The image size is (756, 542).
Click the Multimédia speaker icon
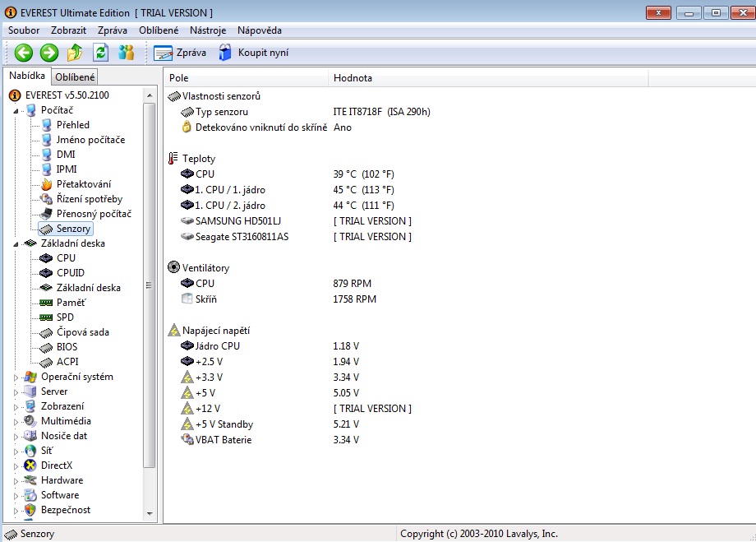30,421
